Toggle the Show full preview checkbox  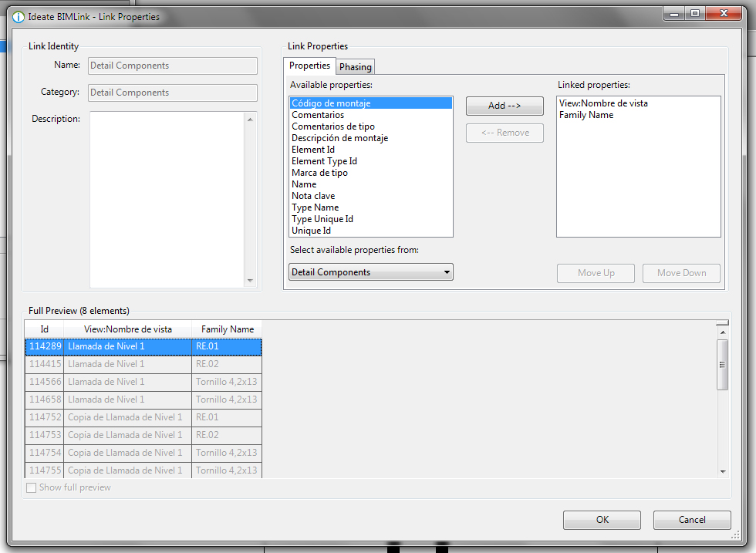coord(32,488)
